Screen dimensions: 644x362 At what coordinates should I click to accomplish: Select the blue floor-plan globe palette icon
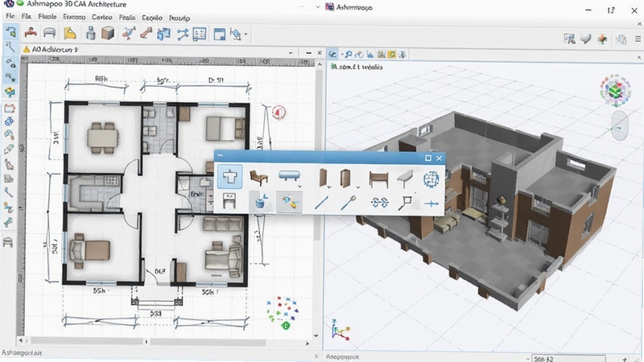pyautogui.click(x=431, y=179)
